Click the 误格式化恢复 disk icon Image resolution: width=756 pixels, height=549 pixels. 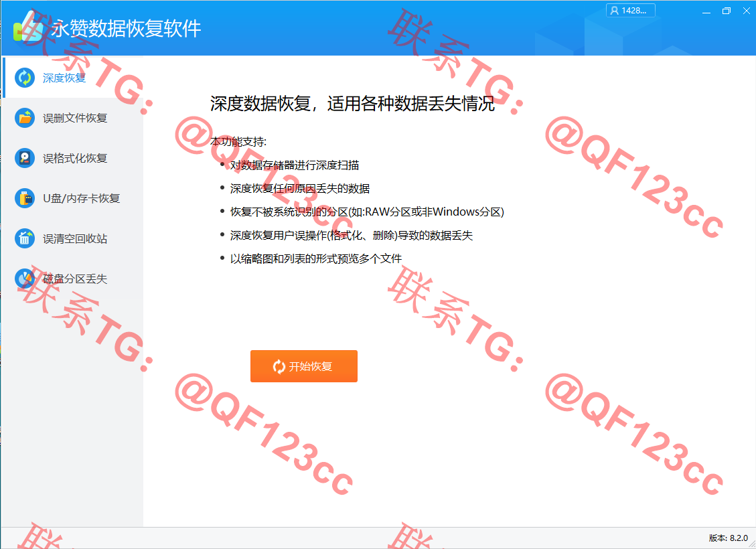tap(25, 158)
